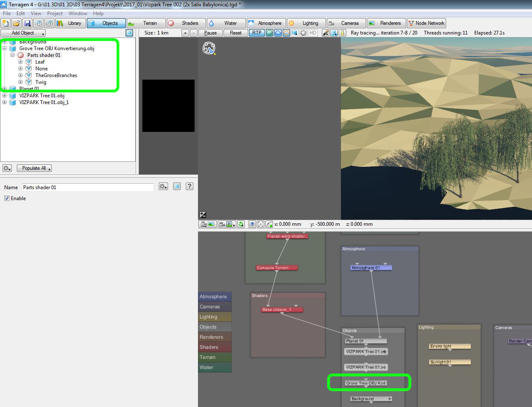
Task: Click the copy camera to render icon
Action: 208,224
